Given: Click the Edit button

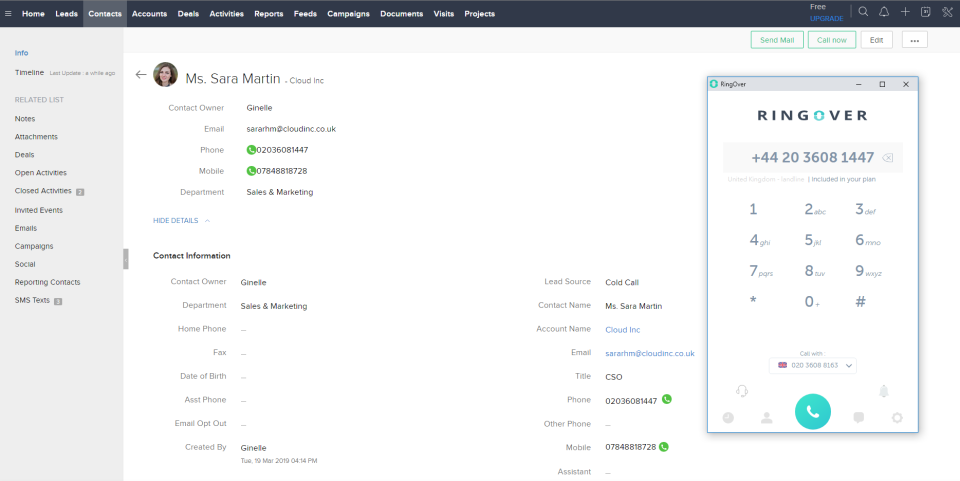Looking at the screenshot, I should click(x=876, y=40).
